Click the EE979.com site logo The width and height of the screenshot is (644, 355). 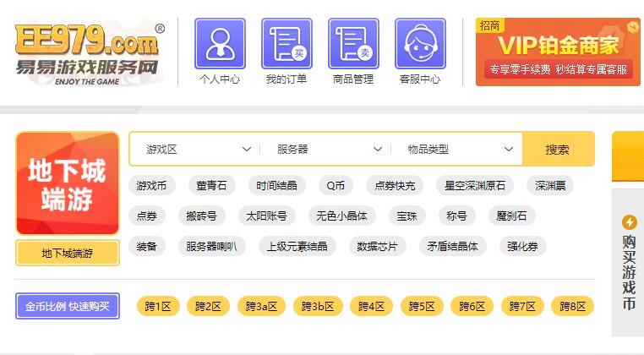coord(87,51)
